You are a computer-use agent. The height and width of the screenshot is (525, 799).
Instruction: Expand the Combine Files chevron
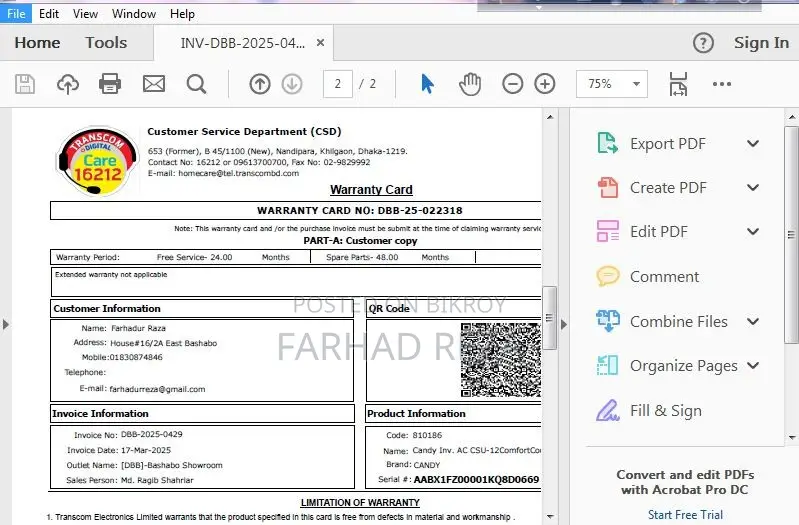(x=753, y=321)
